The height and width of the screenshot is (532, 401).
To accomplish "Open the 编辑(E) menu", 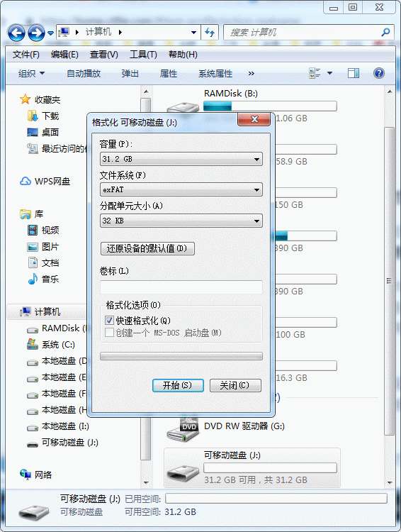I will click(64, 55).
